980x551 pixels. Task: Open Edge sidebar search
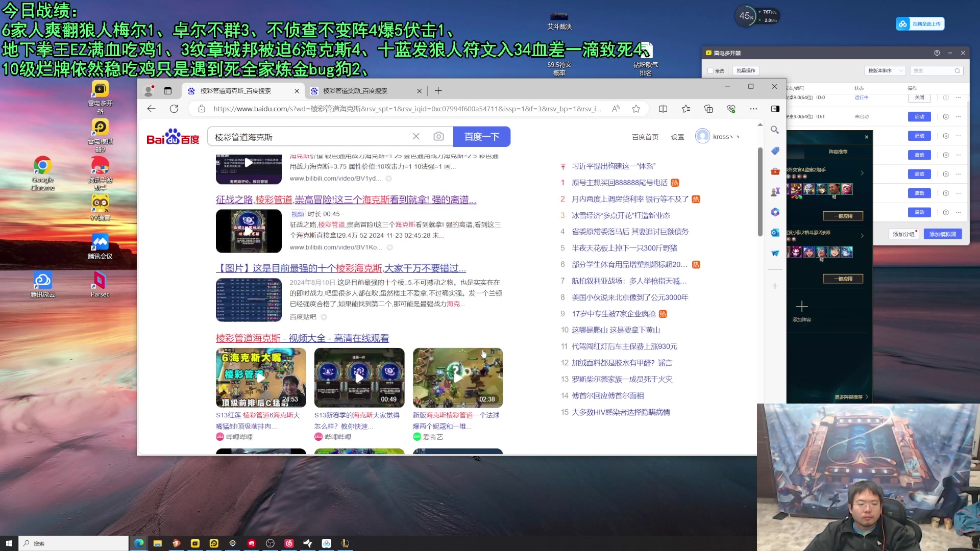775,130
